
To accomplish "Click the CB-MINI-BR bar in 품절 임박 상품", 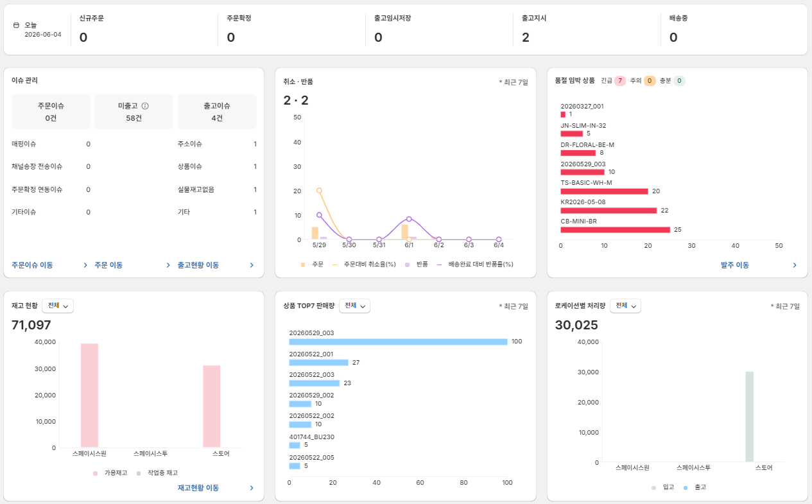I will (x=615, y=230).
